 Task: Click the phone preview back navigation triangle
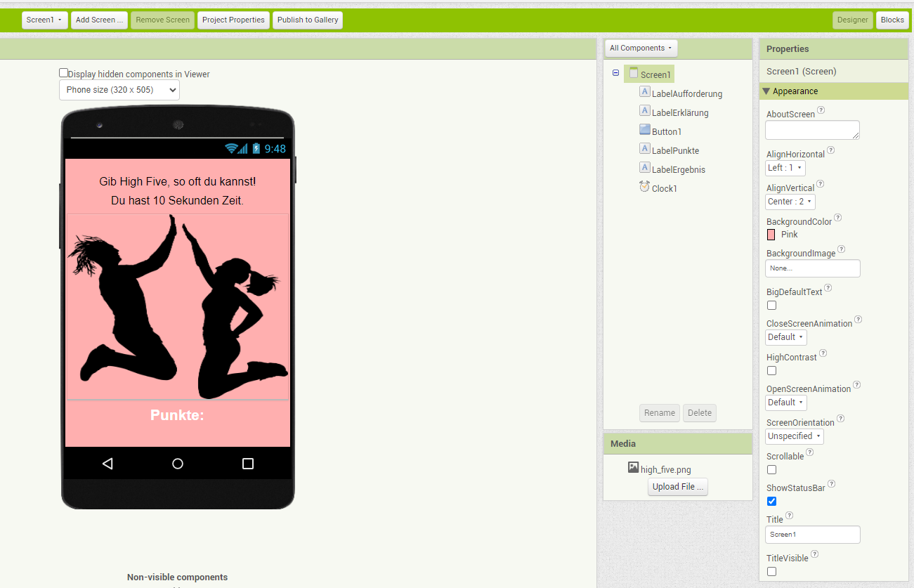[107, 464]
